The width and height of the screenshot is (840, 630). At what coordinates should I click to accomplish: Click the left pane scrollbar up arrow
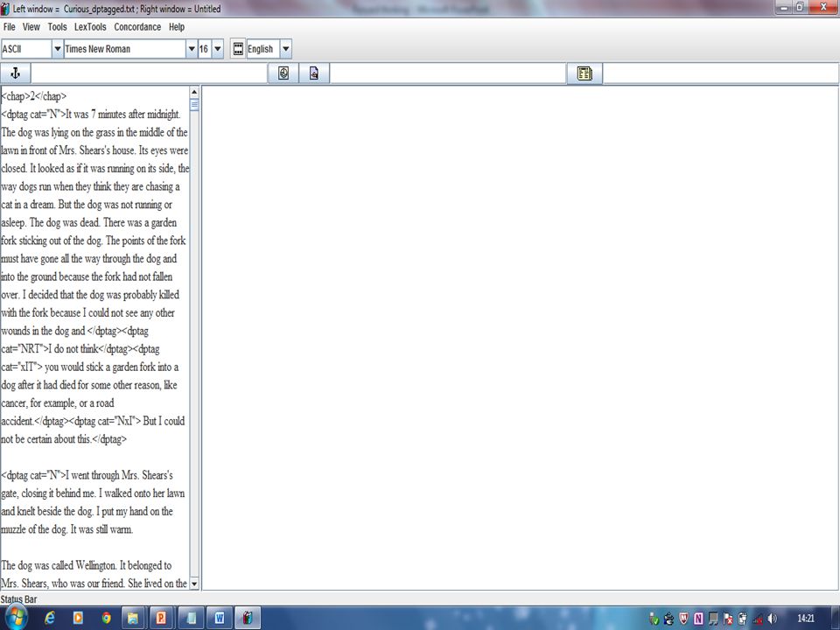(x=194, y=92)
